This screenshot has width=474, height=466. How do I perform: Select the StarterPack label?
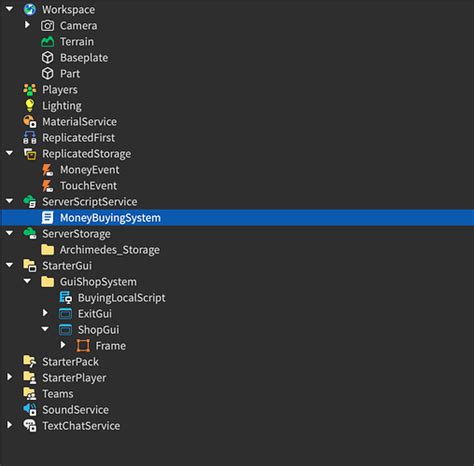(71, 362)
